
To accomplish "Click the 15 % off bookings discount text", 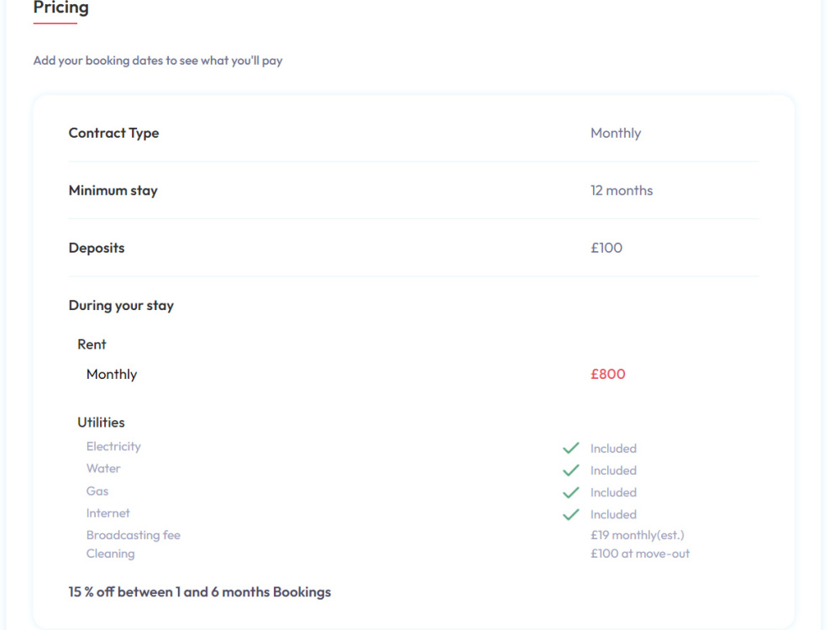I will 200,592.
